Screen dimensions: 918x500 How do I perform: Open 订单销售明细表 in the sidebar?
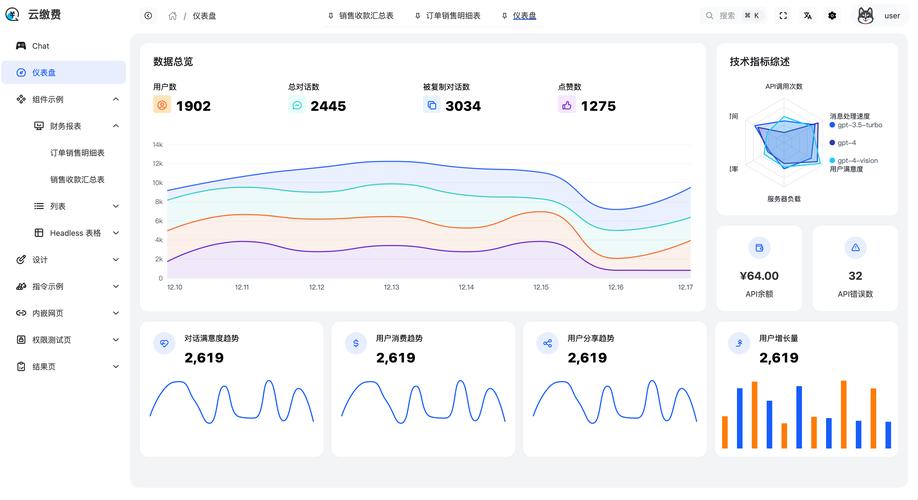[77, 153]
